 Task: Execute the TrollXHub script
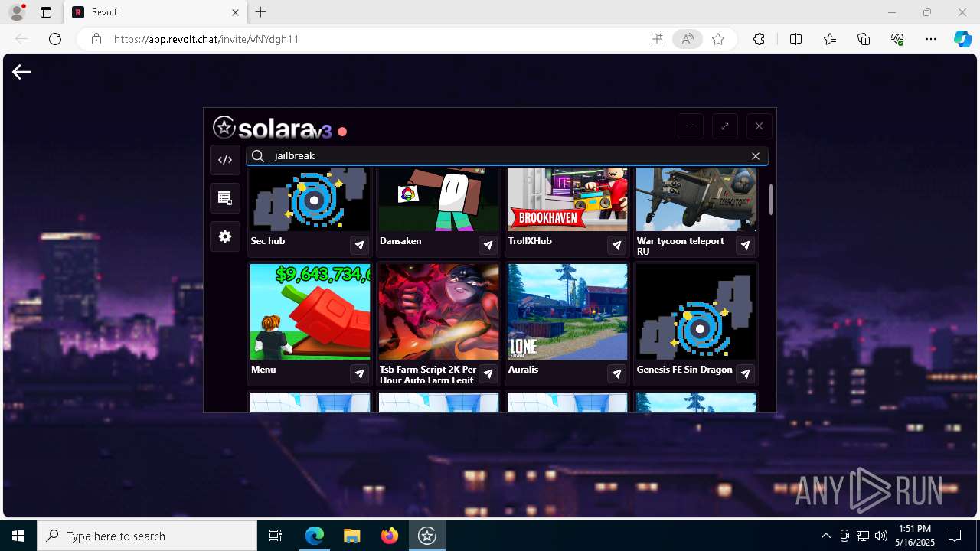[617, 246]
